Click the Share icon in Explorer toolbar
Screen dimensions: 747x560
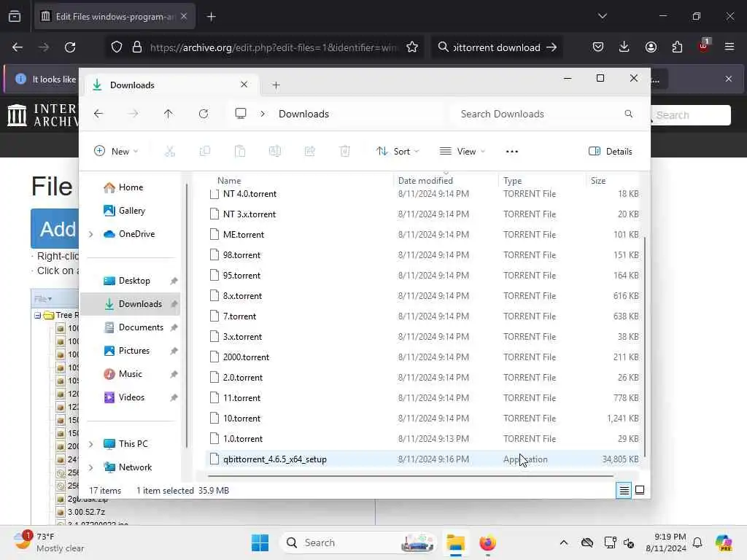coord(309,152)
